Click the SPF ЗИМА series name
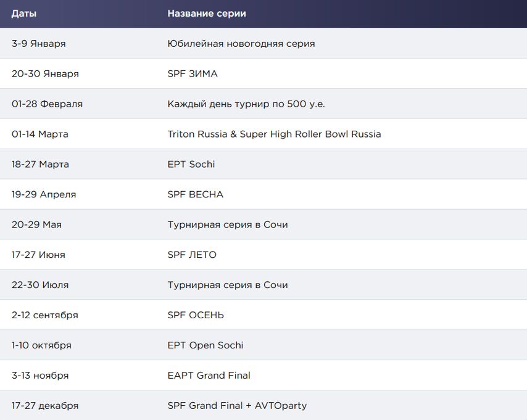Viewport: 527px width, 420px height. click(193, 73)
